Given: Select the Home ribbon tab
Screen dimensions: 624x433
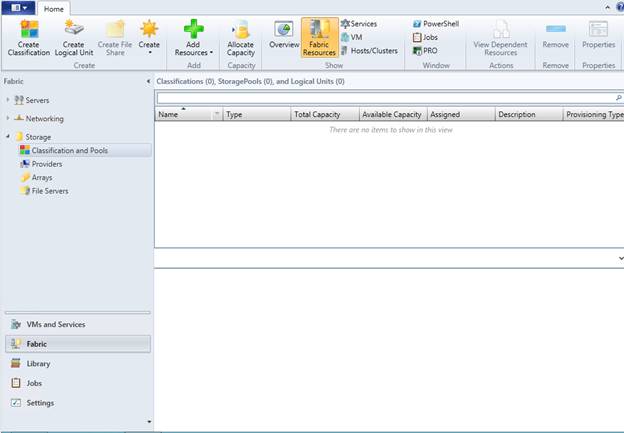Looking at the screenshot, I should tap(54, 9).
